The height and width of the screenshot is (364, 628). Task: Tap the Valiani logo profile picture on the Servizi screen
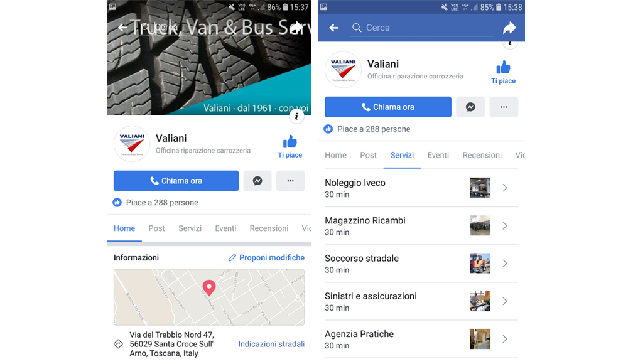pos(343,69)
